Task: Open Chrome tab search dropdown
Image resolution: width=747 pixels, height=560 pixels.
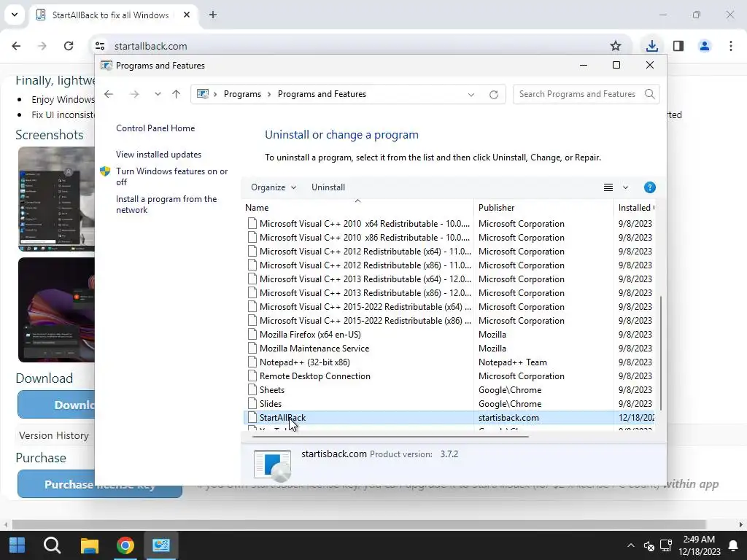Action: point(15,15)
